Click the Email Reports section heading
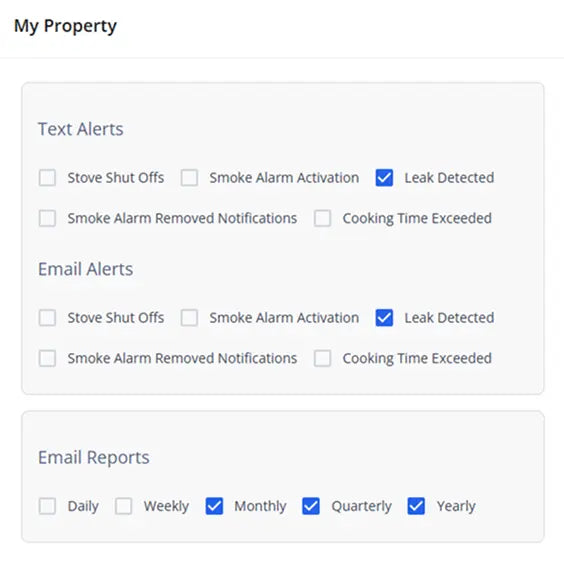The image size is (564, 564). (94, 458)
